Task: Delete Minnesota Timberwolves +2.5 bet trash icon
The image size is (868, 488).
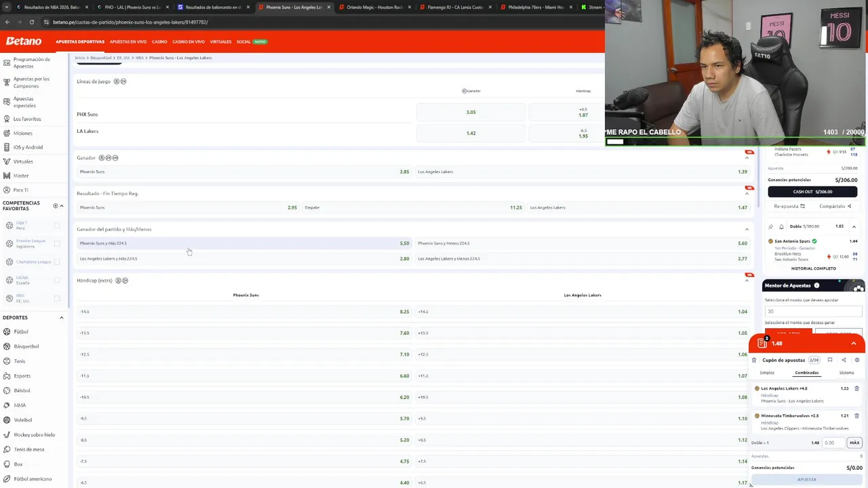Action: (856, 415)
